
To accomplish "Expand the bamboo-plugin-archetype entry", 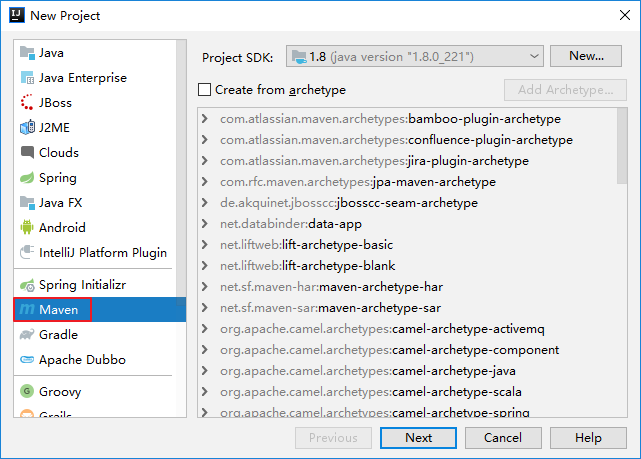I will (205, 119).
